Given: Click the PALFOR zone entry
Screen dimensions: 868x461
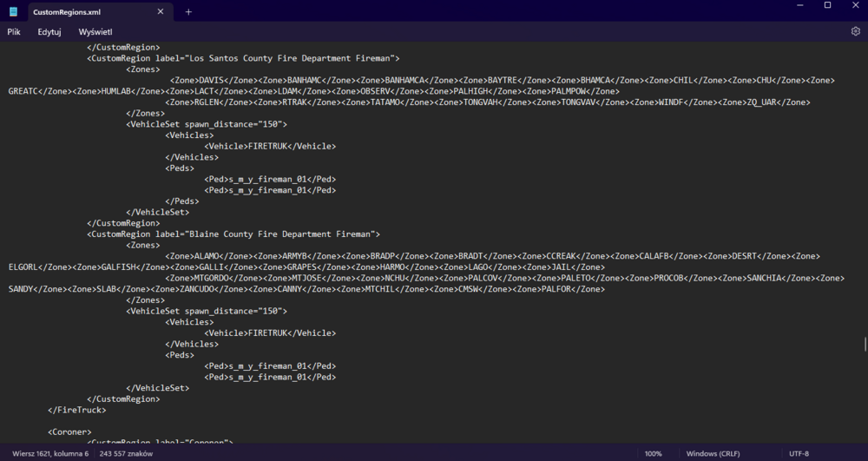Looking at the screenshot, I should [556, 289].
